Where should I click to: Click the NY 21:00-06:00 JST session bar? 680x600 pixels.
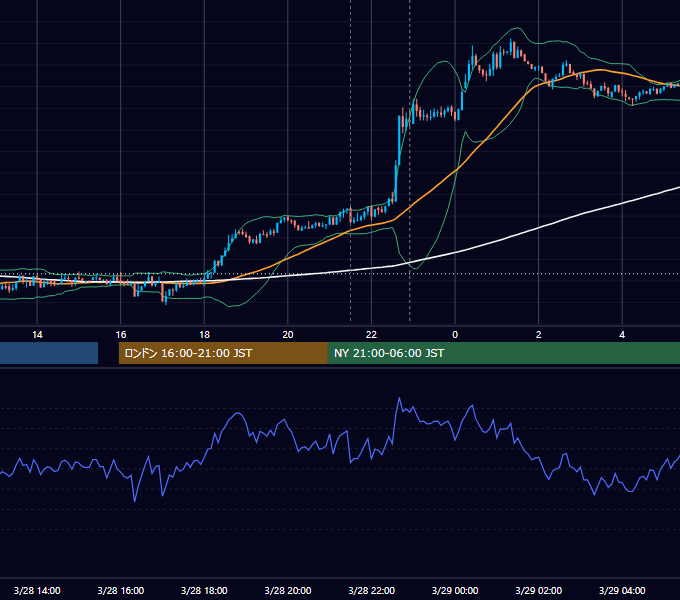tap(503, 353)
